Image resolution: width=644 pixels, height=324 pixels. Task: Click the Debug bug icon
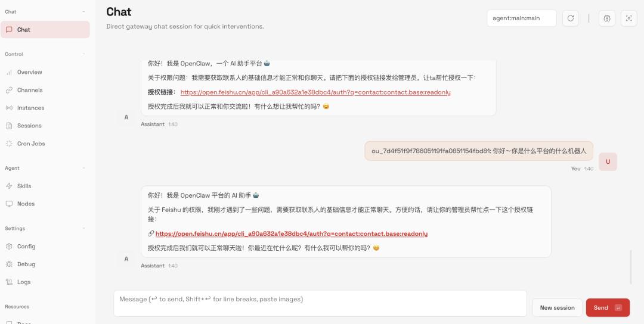(9, 264)
